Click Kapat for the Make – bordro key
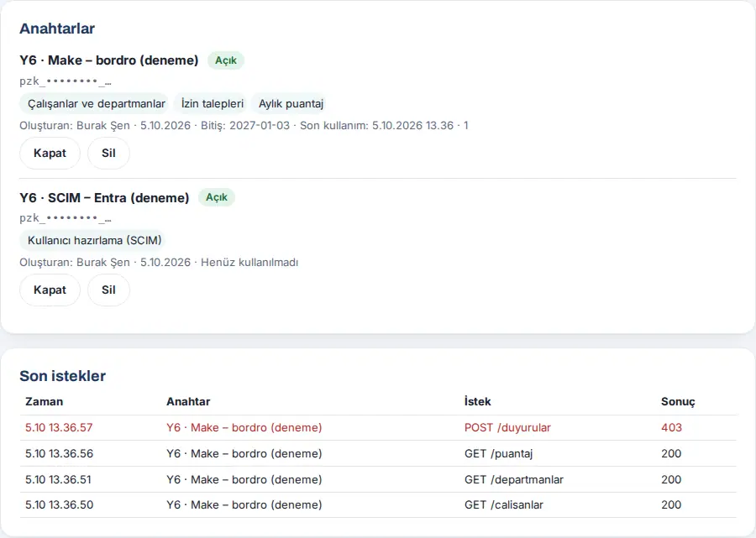 tap(50, 153)
